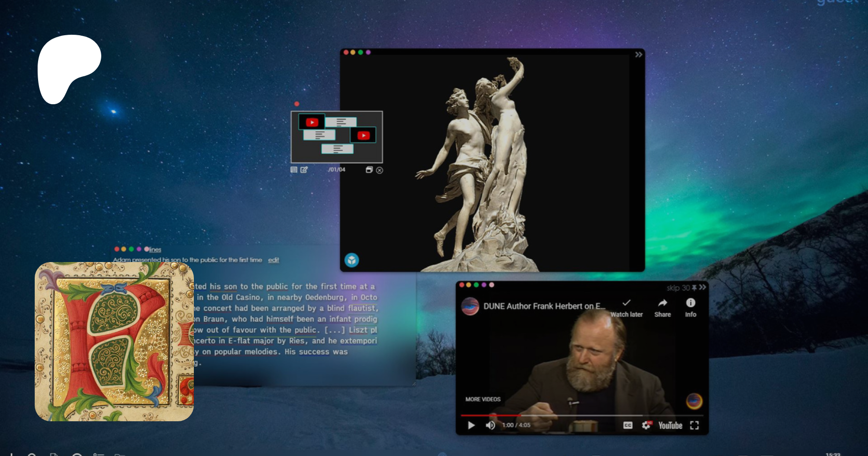Click the edit link beside note title
Image resolution: width=868 pixels, height=456 pixels.
pos(273,260)
